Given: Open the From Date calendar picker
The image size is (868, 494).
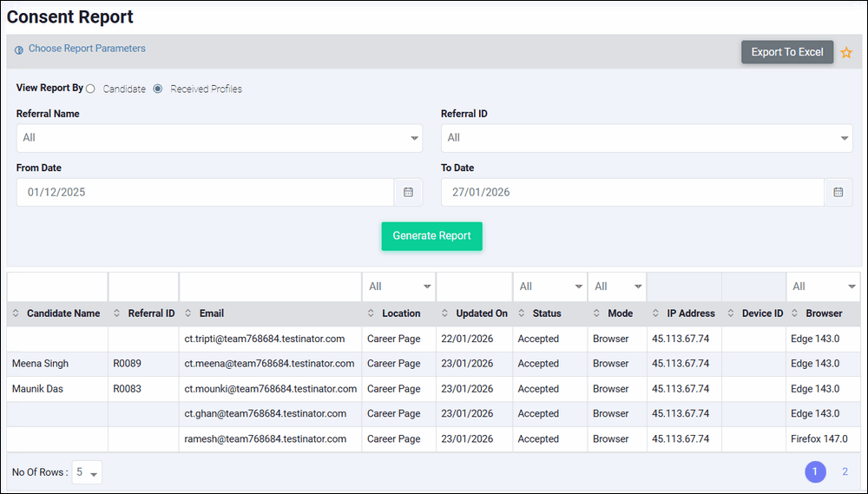Looking at the screenshot, I should (x=408, y=192).
